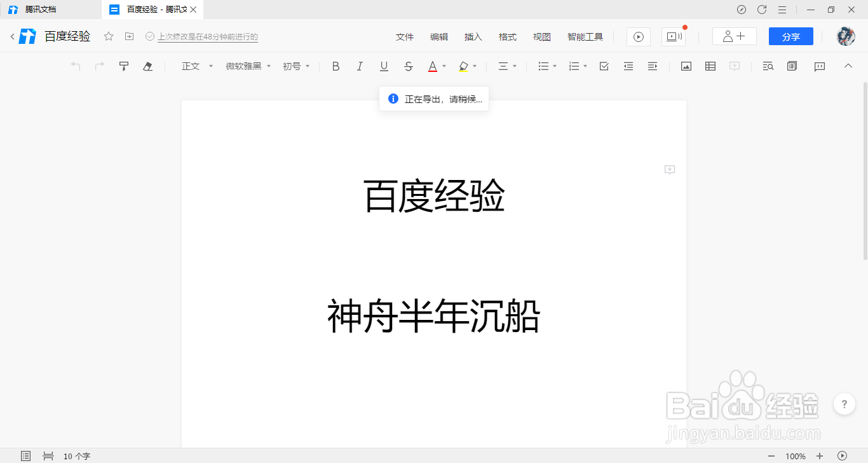This screenshot has width=868, height=463.
Task: Open the 微软雅黑 font dropdown
Action: pos(248,66)
